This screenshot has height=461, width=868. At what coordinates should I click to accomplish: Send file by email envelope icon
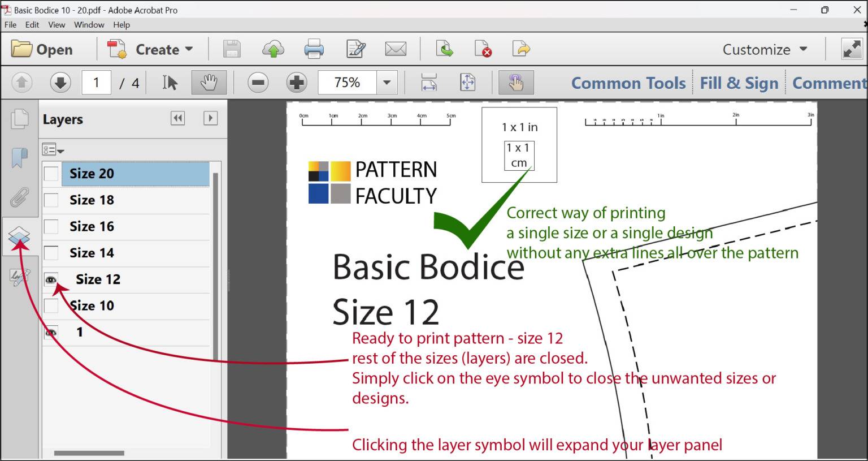point(396,49)
